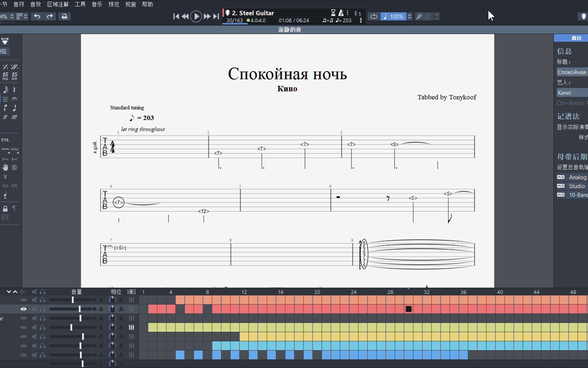Select the fff dynamic
The image size is (588, 368).
[14, 117]
